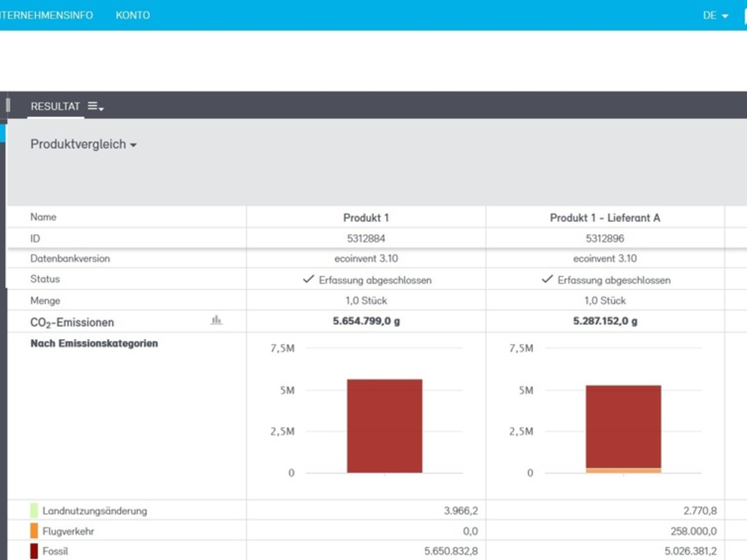747x560 pixels.
Task: Click the CO₂ total 5.287.152,0 g value
Action: pos(605,321)
